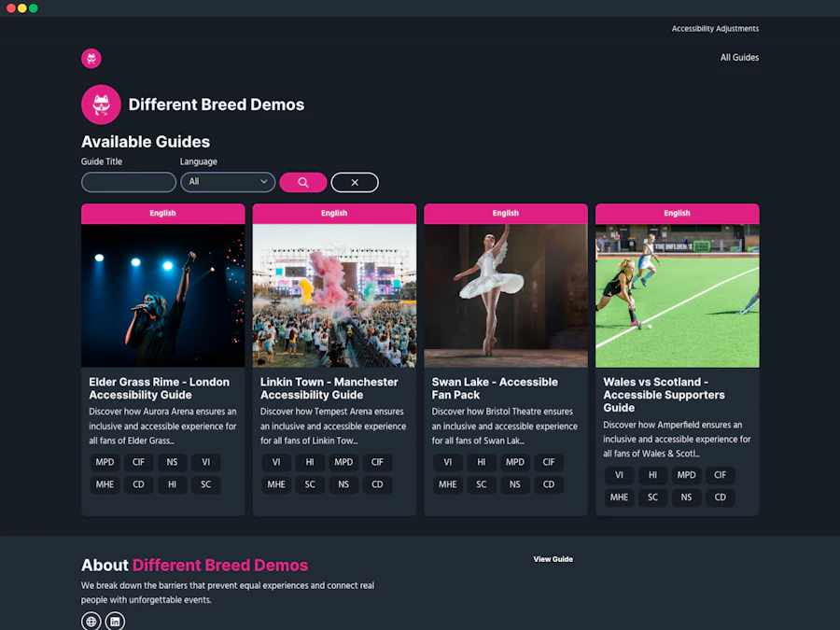Click the Tempest Arena description text
The height and width of the screenshot is (630, 840).
pos(333,427)
